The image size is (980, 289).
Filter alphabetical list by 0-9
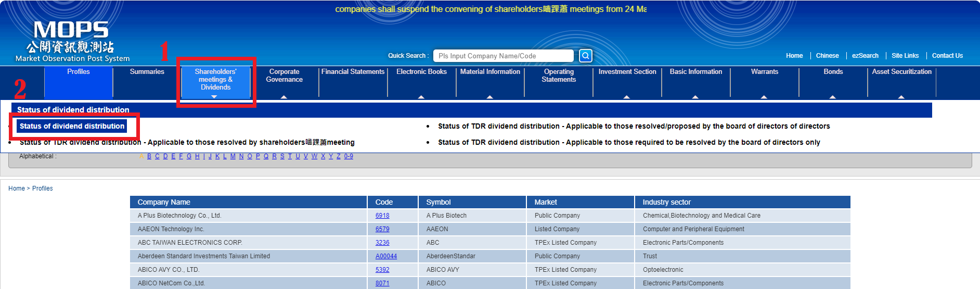click(349, 156)
